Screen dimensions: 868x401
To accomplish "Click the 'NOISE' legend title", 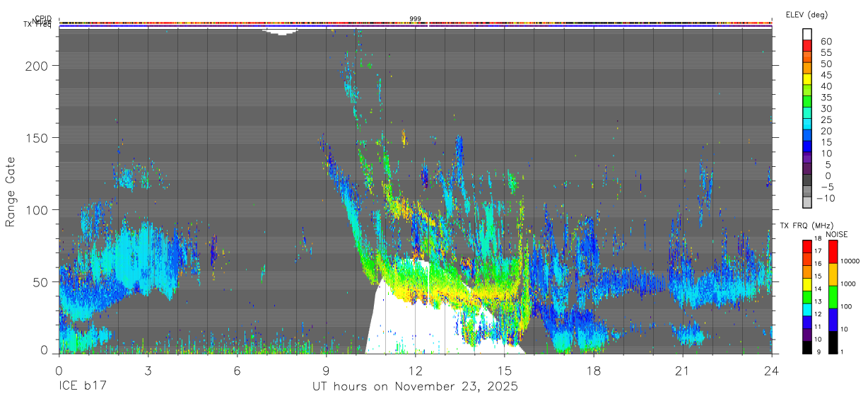I will pos(837,234).
